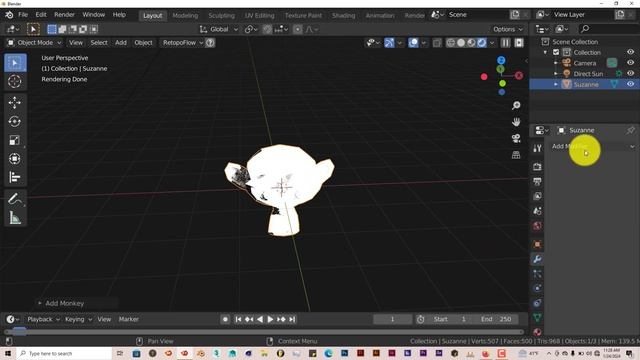The image size is (640, 360).
Task: Select the Measure tool
Action: pos(15,218)
